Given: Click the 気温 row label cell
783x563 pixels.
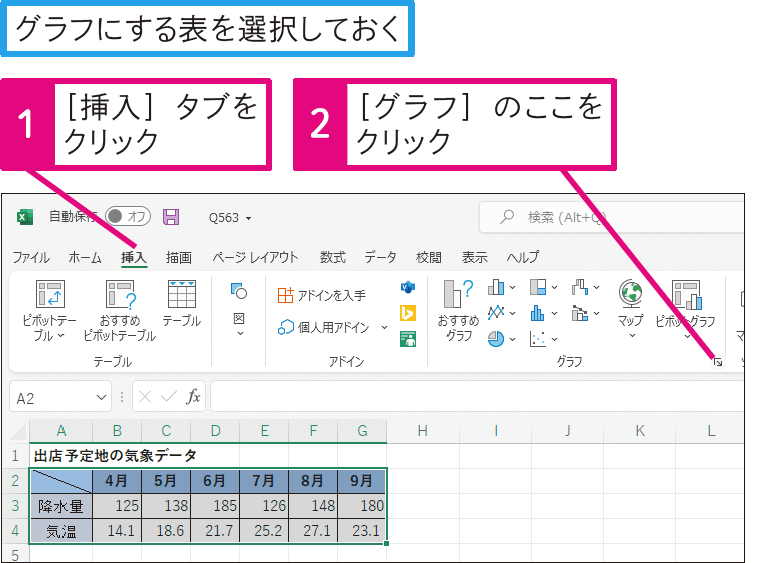Looking at the screenshot, I should coord(61,531).
